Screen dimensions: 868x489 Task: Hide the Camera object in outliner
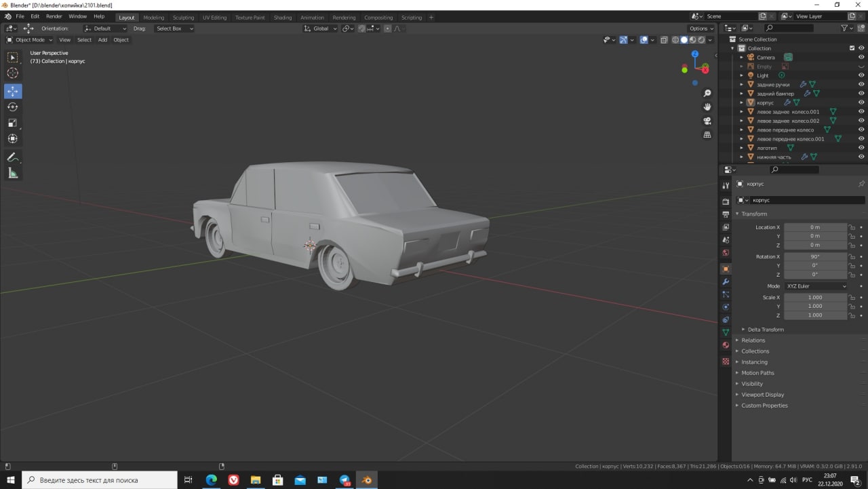tap(861, 58)
